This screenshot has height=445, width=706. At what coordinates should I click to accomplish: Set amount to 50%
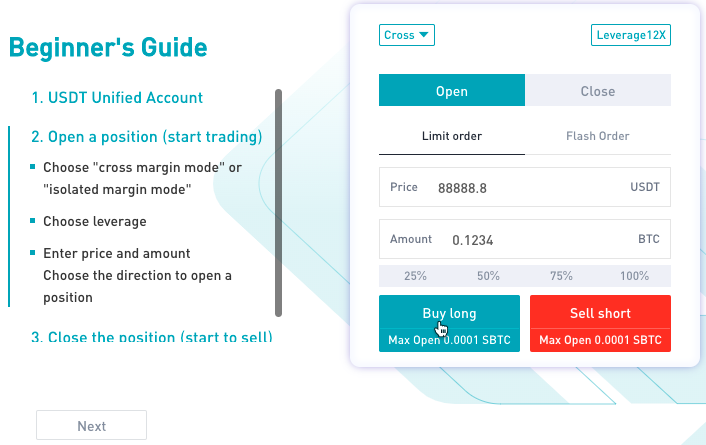coord(489,276)
